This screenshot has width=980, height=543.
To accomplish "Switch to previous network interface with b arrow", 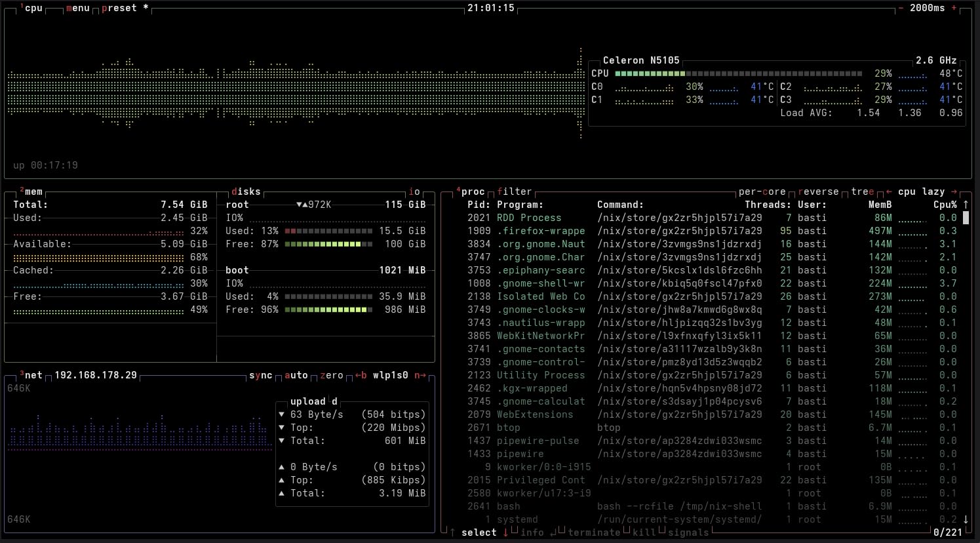I will (361, 375).
